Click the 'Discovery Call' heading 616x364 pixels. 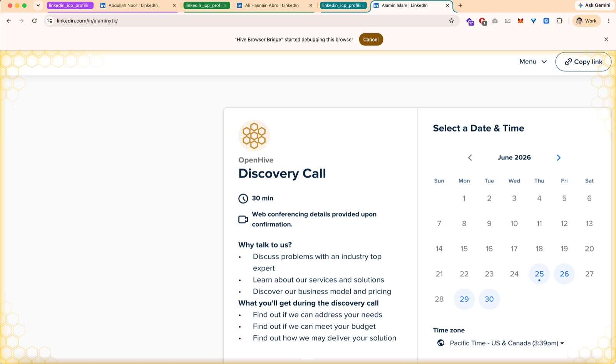[x=282, y=174]
